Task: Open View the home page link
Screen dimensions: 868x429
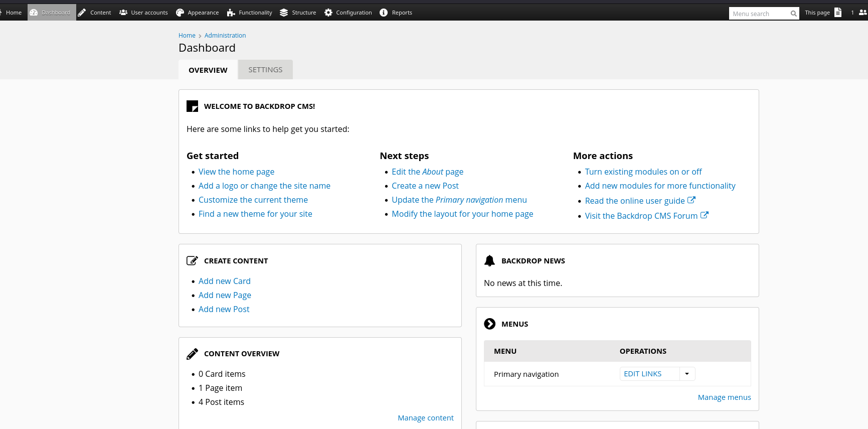Action: coord(236,172)
